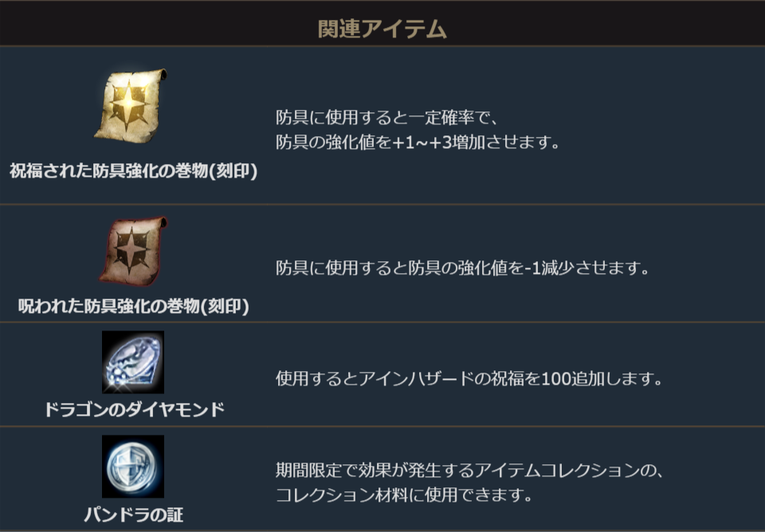This screenshot has width=765, height=532.
Task: Click the 呪われた防具強化の巻物(刻印) item name
Action: [133, 306]
